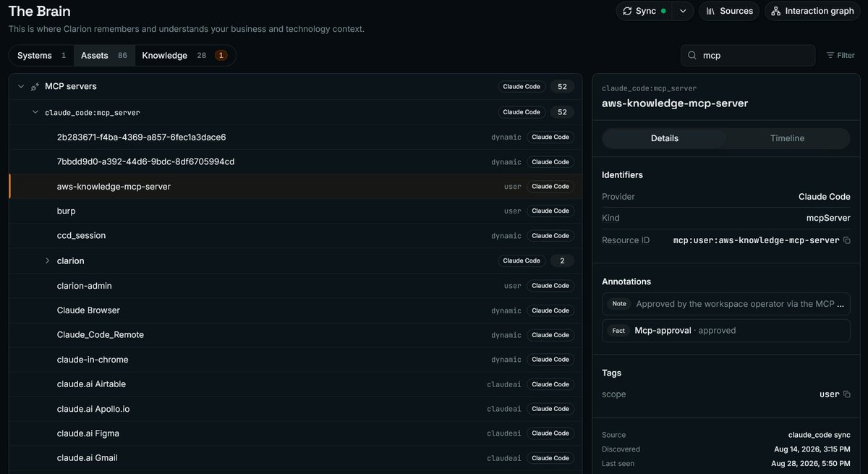Open the Sources view
Image resolution: width=868 pixels, height=474 pixels.
[x=729, y=11]
